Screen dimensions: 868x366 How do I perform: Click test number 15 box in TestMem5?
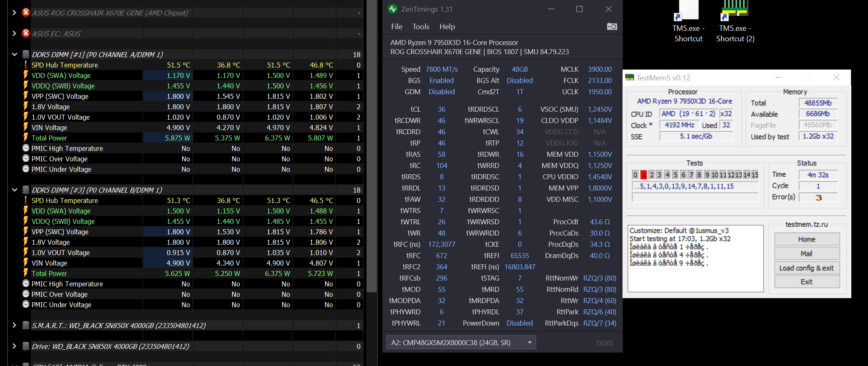pyautogui.click(x=755, y=175)
